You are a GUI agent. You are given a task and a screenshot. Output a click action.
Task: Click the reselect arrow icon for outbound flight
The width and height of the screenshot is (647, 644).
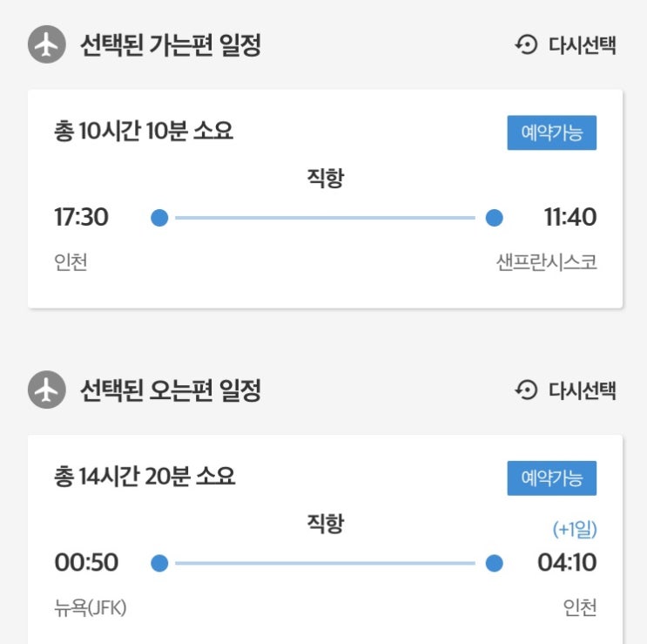pyautogui.click(x=527, y=45)
